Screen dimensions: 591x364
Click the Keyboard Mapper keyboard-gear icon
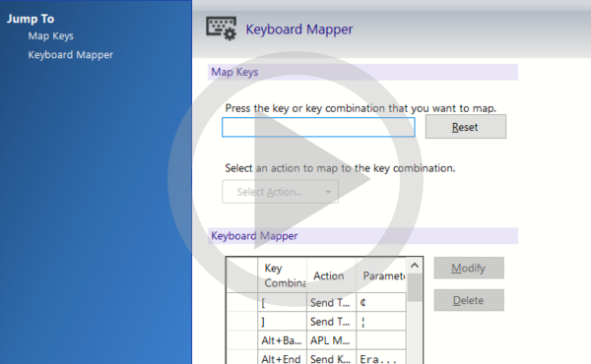[x=222, y=29]
